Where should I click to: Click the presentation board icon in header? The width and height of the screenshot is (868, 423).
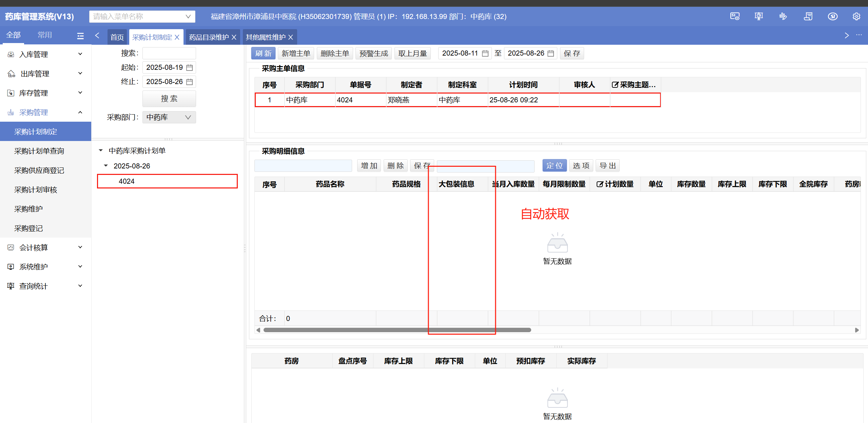[x=758, y=17]
